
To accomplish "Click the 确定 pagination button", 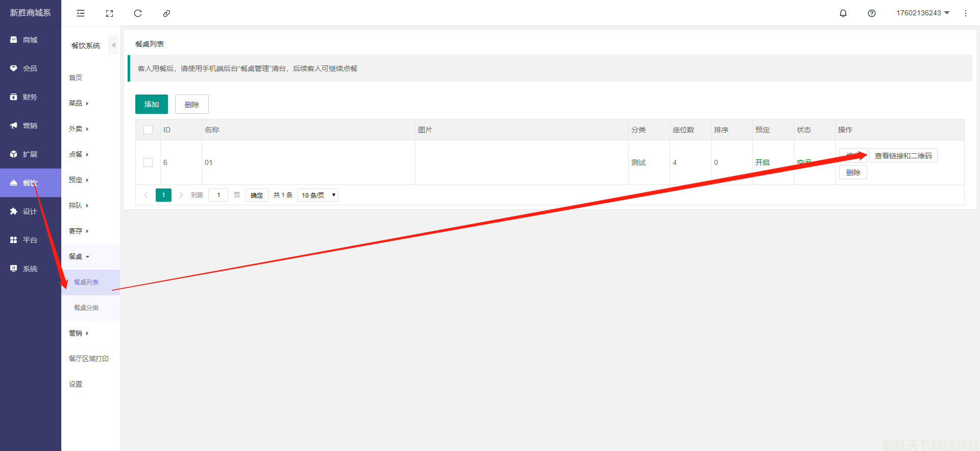I will [257, 195].
